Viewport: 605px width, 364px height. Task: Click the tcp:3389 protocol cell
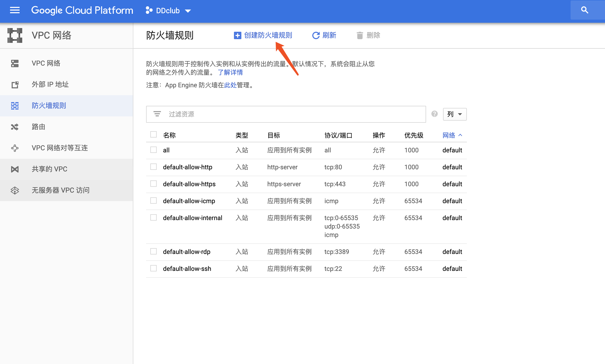pos(337,252)
